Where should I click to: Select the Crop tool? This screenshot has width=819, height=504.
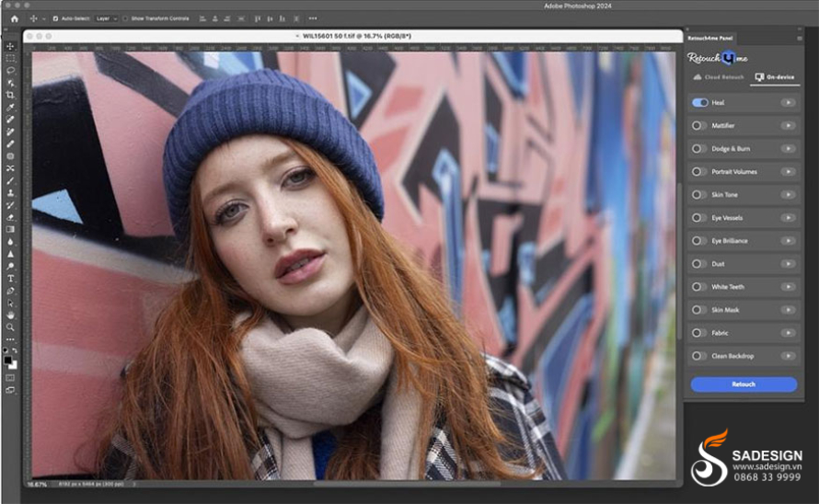(10, 95)
